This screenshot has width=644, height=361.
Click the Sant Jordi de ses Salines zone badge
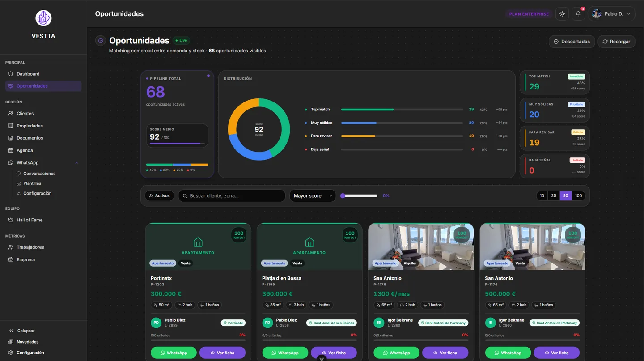click(331, 323)
